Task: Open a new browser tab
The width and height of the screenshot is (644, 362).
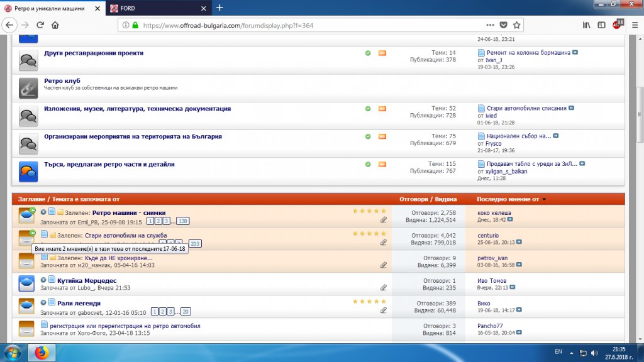Action: pyautogui.click(x=219, y=8)
